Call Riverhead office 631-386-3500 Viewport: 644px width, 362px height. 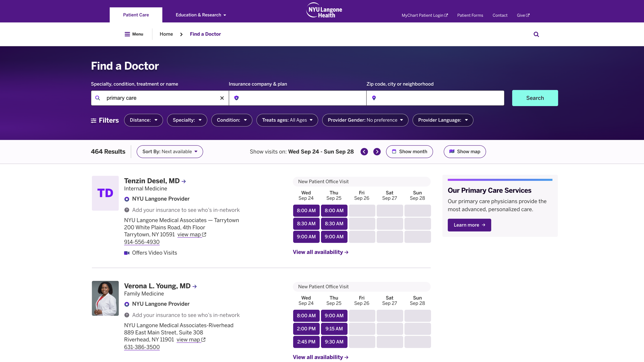pos(142,347)
